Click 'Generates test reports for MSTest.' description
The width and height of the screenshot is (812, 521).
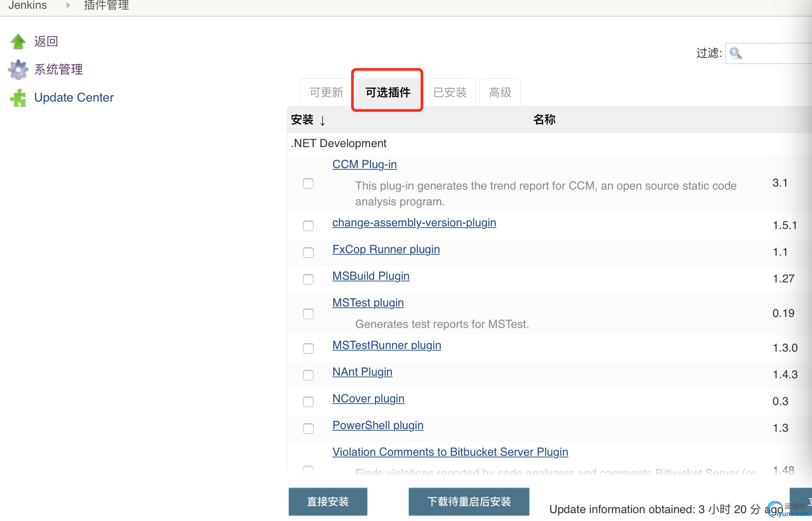point(442,324)
